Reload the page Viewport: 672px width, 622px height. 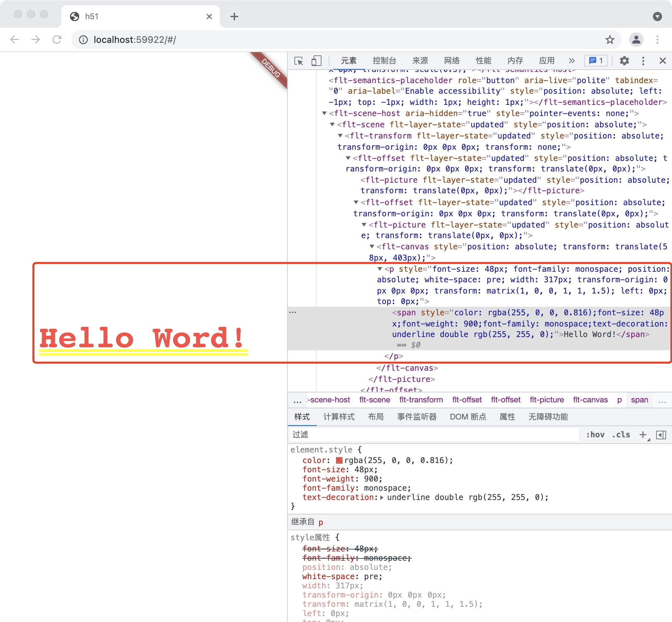(57, 40)
